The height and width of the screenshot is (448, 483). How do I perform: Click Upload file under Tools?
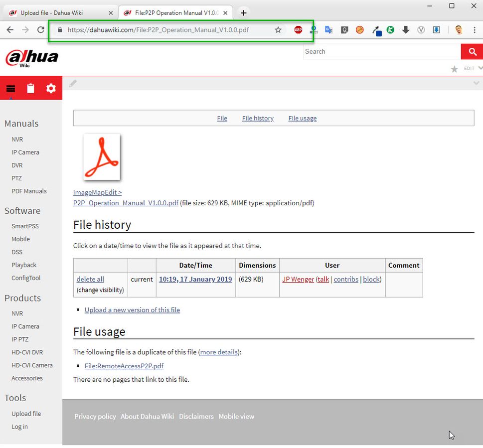pos(26,414)
